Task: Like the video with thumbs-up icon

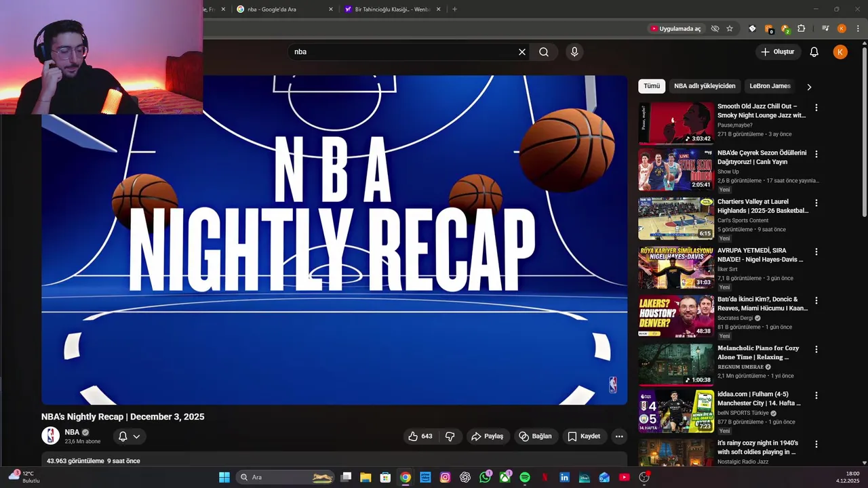Action: pyautogui.click(x=420, y=436)
